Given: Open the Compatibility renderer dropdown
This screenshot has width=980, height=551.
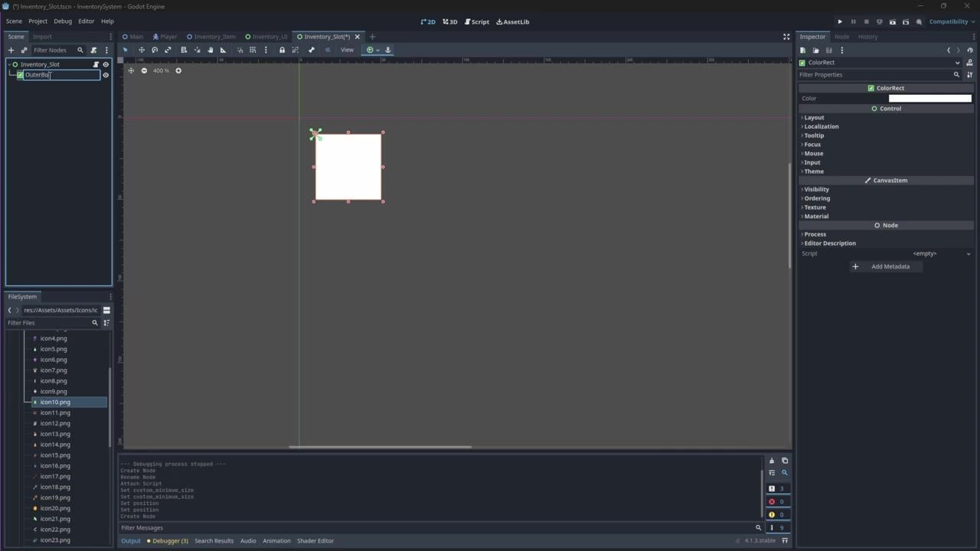Looking at the screenshot, I should click(x=950, y=21).
